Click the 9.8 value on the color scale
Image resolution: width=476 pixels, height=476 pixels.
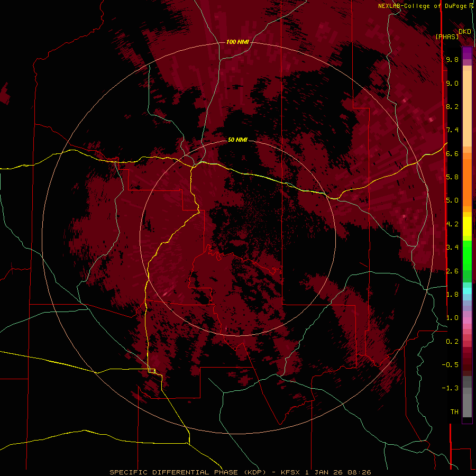(x=452, y=59)
